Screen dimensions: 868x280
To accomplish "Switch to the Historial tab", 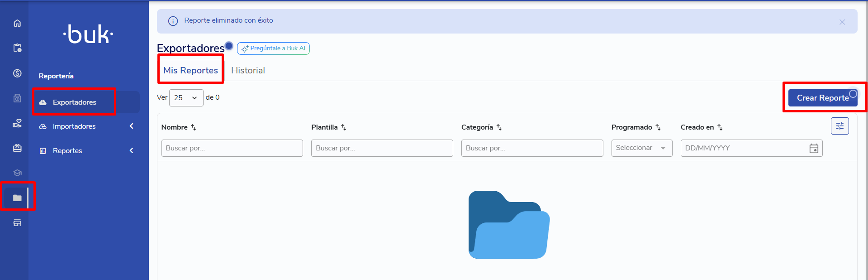I will pyautogui.click(x=248, y=71).
